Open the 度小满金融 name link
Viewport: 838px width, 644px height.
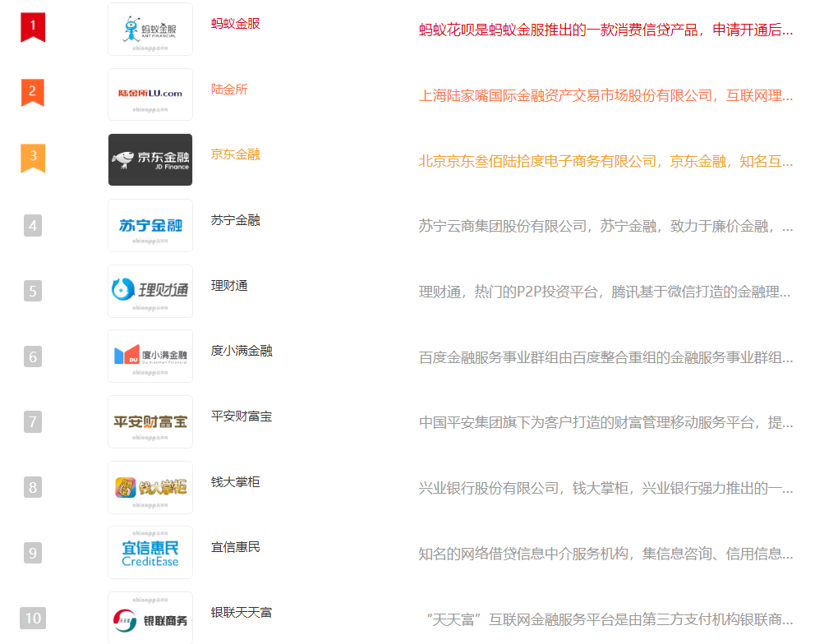pos(242,351)
